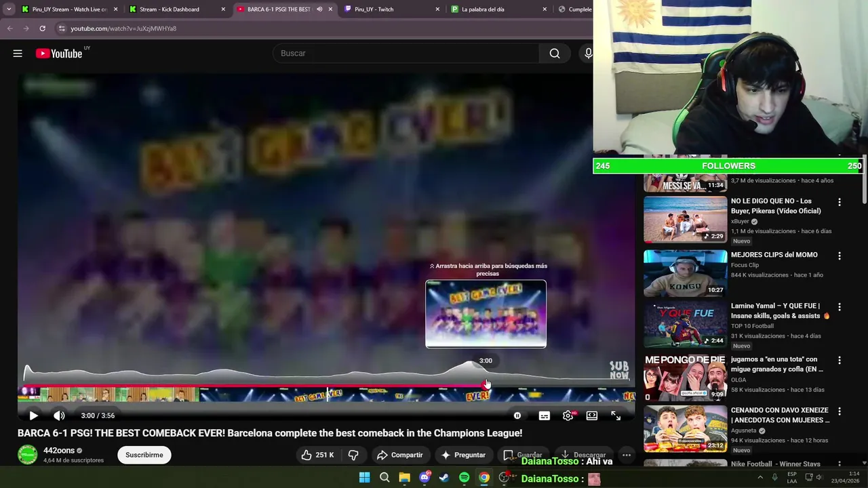This screenshot has width=868, height=488.
Task: Open NO LE DIGO QUE NO video thumbnail
Action: tap(685, 220)
